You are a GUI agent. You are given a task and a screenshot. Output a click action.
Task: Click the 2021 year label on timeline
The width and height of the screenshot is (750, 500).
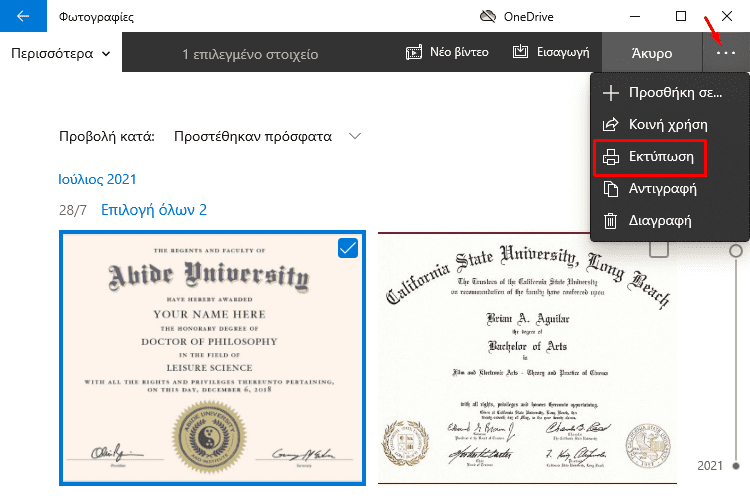[710, 466]
